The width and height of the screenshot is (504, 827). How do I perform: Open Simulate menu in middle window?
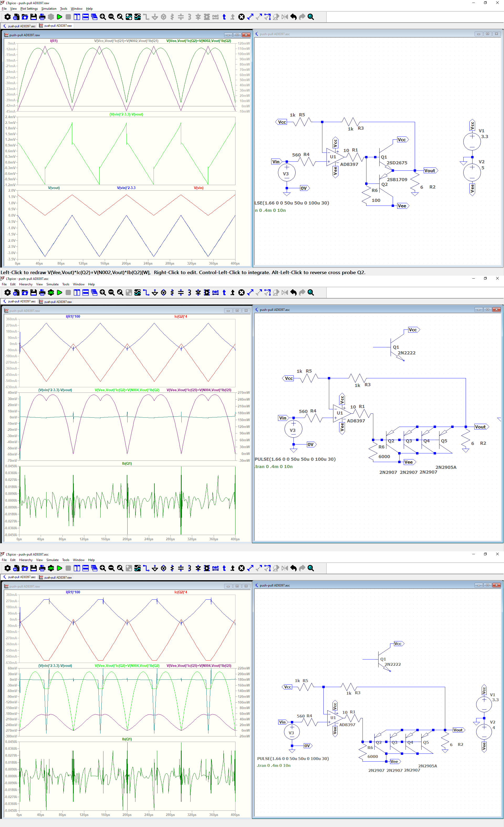tap(52, 284)
